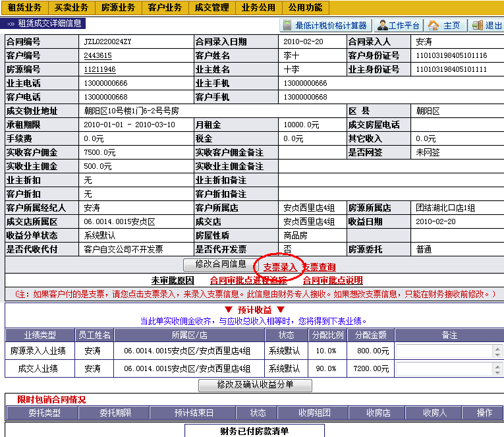This screenshot has height=437, width=504.
Task: Click scroll up arrow in 房源录入人业绩 remark box
Action: pos(497,349)
